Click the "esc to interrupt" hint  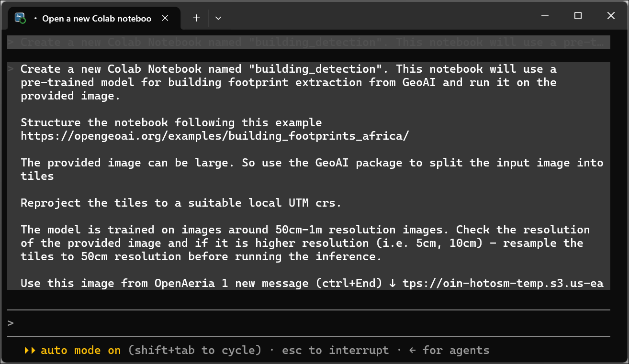tap(335, 350)
